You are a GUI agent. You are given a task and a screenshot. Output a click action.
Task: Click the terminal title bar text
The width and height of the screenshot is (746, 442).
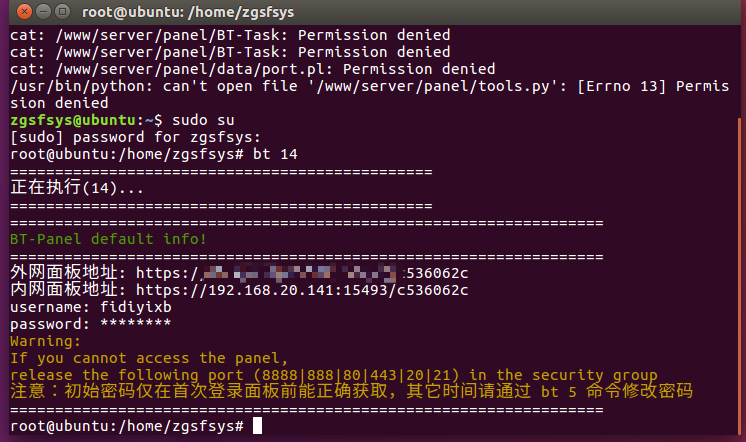188,12
